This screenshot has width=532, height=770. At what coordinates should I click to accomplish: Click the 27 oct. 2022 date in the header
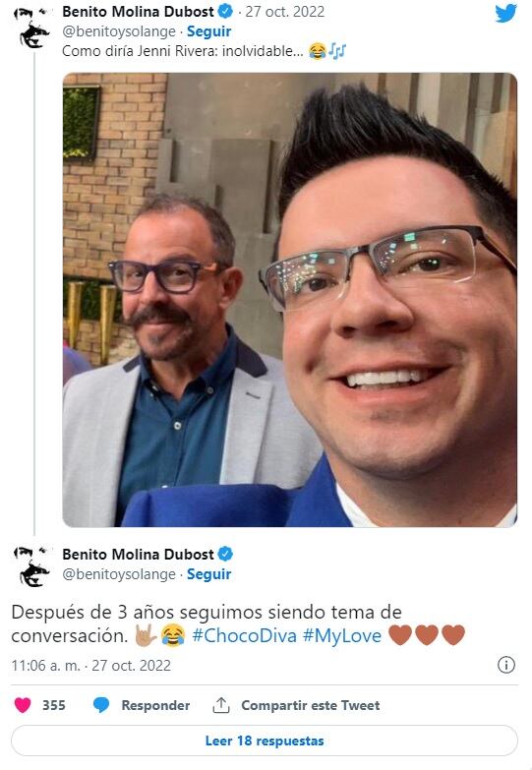[x=285, y=11]
